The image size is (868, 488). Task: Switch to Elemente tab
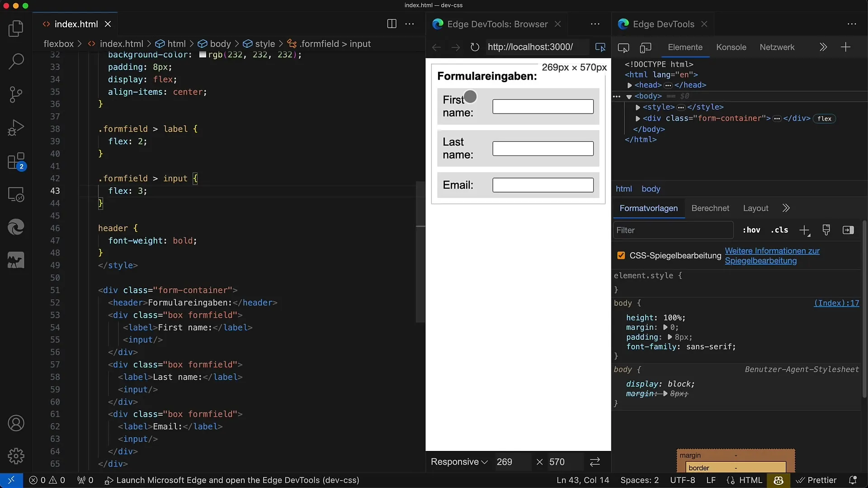(685, 47)
